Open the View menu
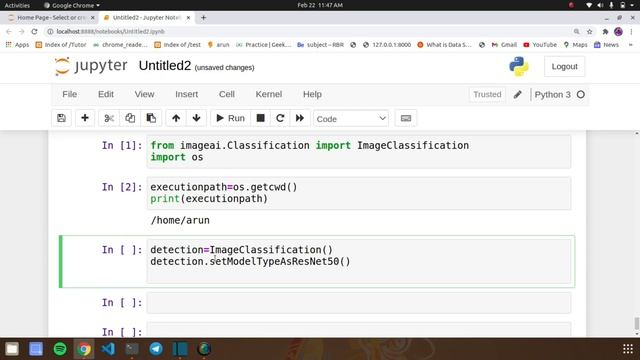Image resolution: width=640 pixels, height=360 pixels. click(x=144, y=94)
